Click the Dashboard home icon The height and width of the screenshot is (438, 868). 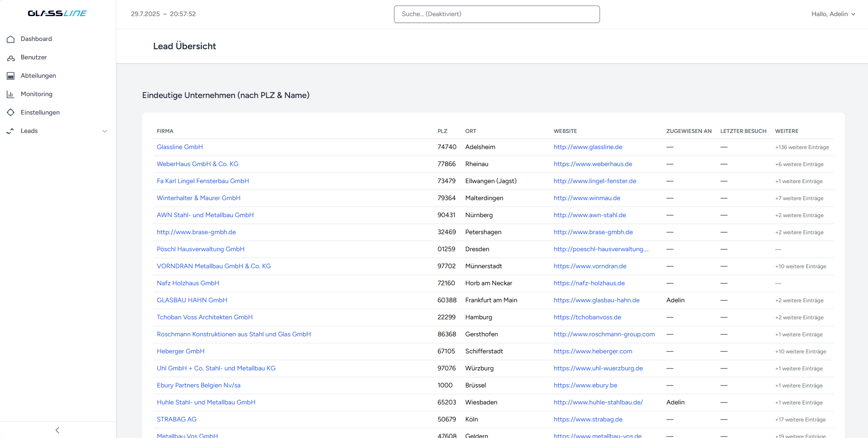pyautogui.click(x=11, y=39)
